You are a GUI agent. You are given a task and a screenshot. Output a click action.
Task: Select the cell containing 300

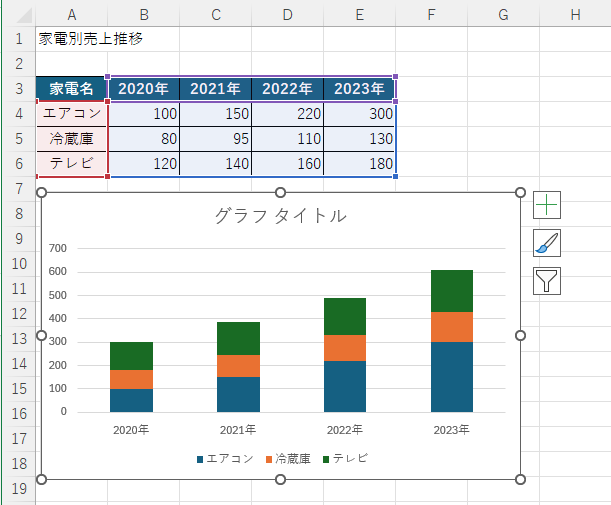[x=359, y=114]
